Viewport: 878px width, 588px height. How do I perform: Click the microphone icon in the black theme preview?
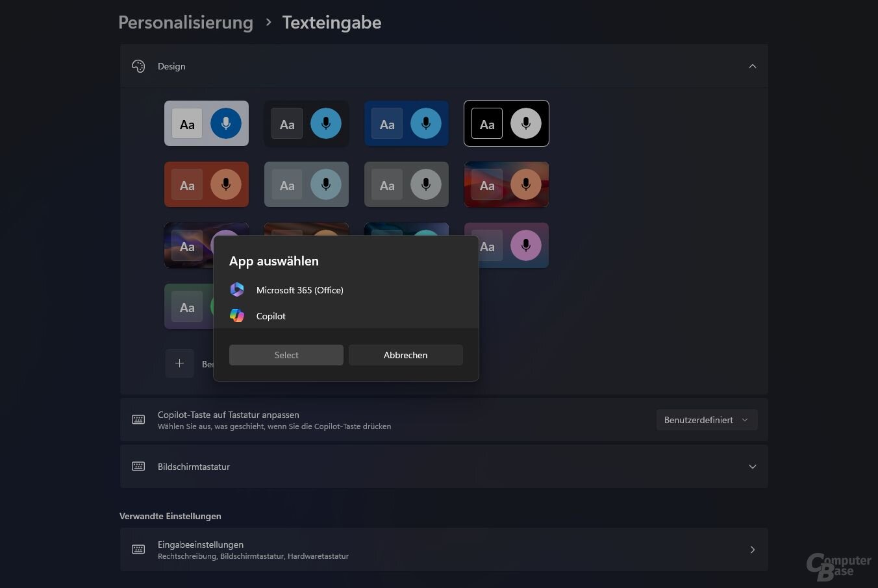coord(525,123)
